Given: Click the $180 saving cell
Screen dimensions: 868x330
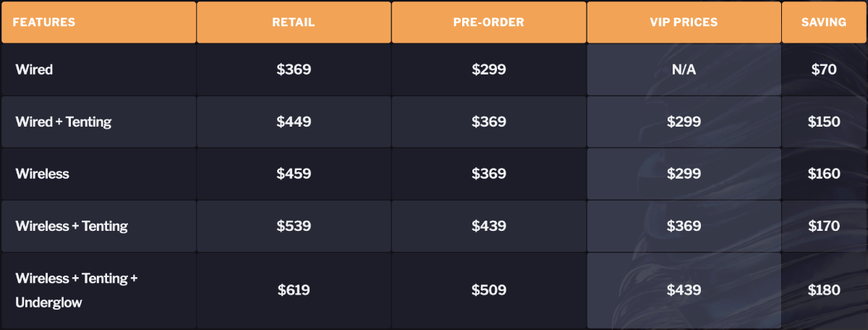Looking at the screenshot, I should pos(824,290).
